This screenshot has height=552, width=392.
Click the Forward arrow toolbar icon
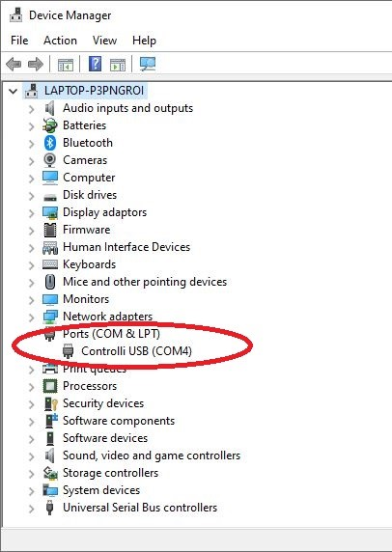click(x=36, y=64)
